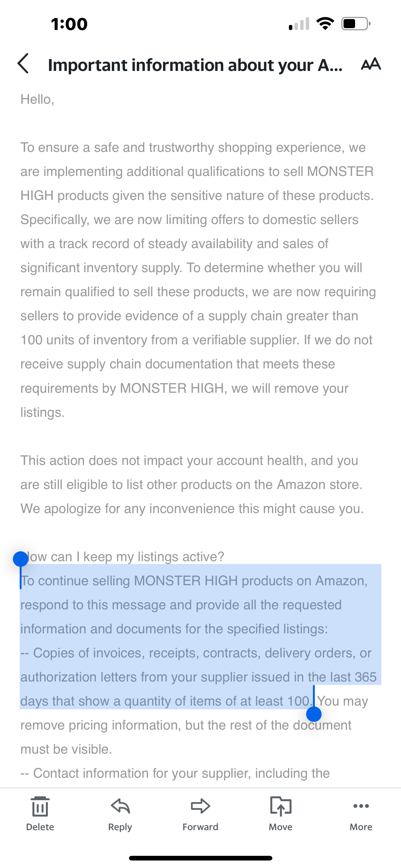This screenshot has height=868, width=401.
Task: Tap the 'This action does not impact' paragraph
Action: (x=192, y=485)
